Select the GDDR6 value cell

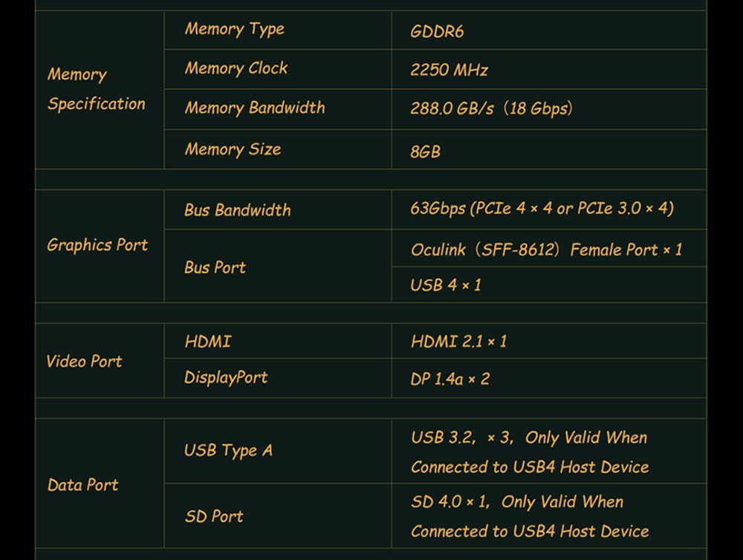437,31
